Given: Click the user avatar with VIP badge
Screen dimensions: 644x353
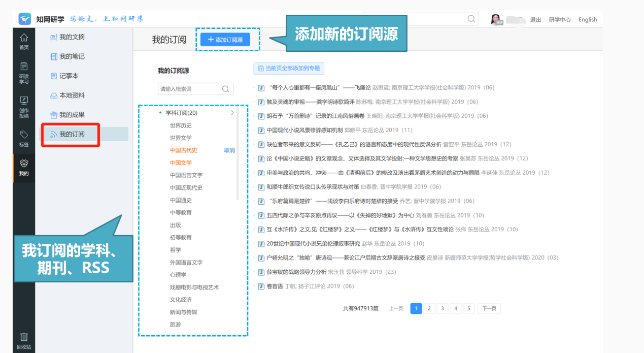Looking at the screenshot, I should pyautogui.click(x=496, y=19).
